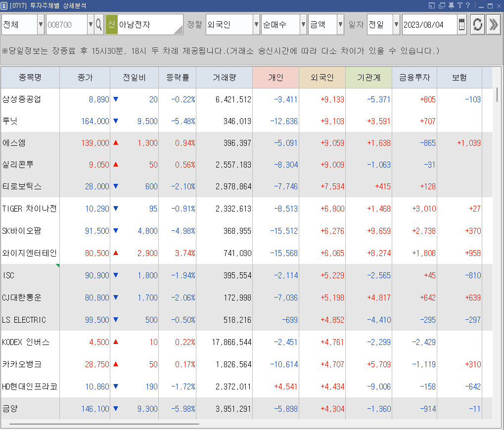This screenshot has width=504, height=430.
Task: Click 금양 change rate -5.98%
Action: tap(183, 409)
